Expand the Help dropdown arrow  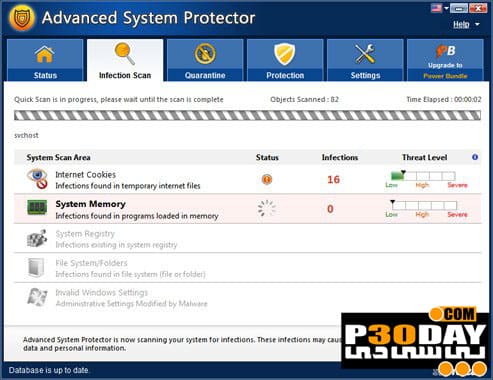pyautogui.click(x=477, y=24)
